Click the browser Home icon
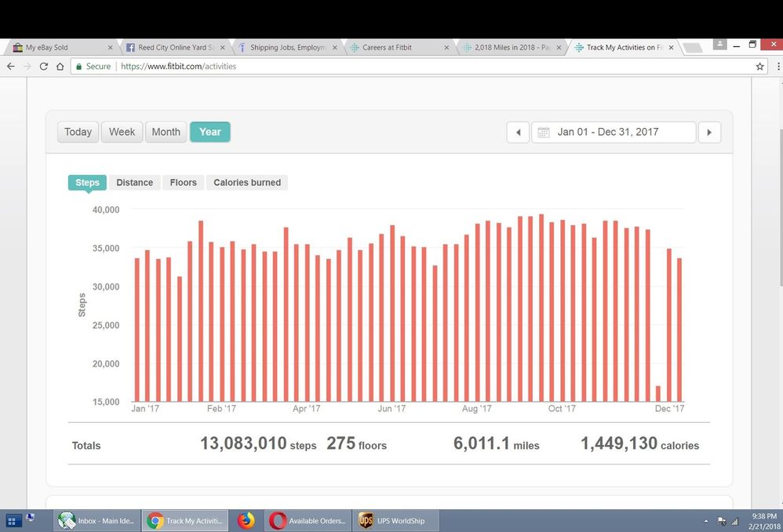The image size is (783, 532). point(60,67)
